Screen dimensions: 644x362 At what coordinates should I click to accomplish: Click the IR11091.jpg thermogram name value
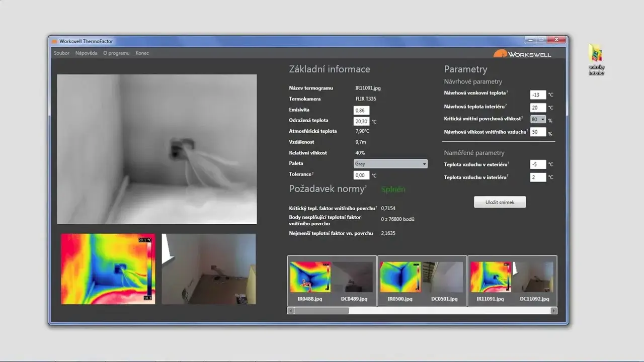coord(368,88)
